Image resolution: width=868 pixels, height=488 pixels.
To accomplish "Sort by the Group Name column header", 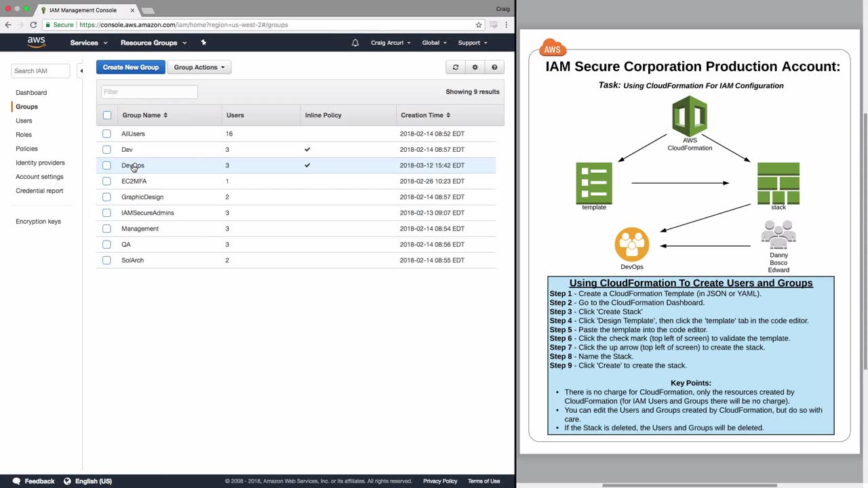I will click(144, 115).
